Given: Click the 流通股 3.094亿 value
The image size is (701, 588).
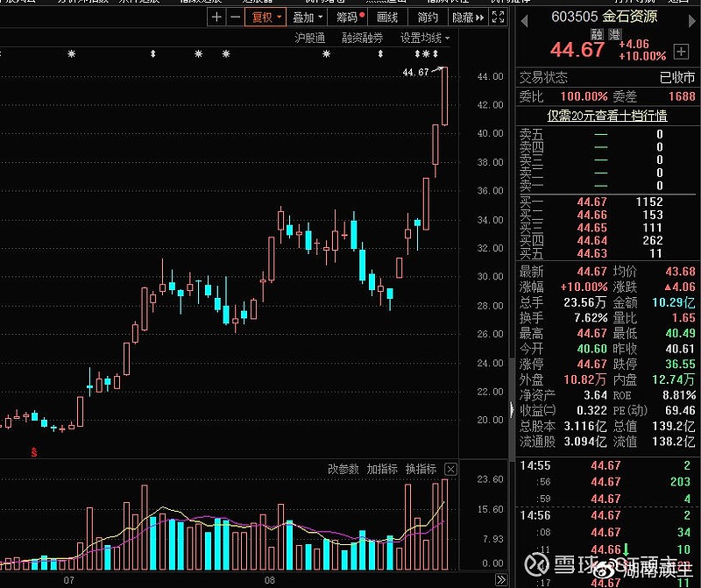Looking at the screenshot, I should pyautogui.click(x=585, y=442).
